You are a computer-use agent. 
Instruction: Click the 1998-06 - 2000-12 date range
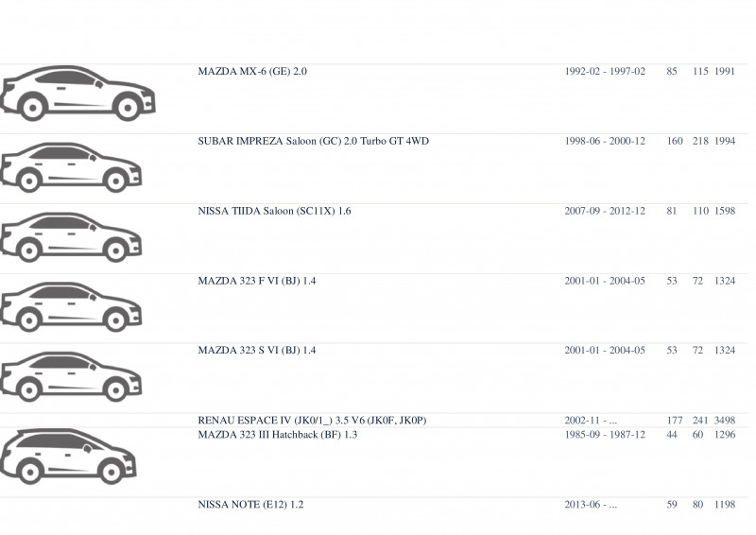(x=605, y=142)
